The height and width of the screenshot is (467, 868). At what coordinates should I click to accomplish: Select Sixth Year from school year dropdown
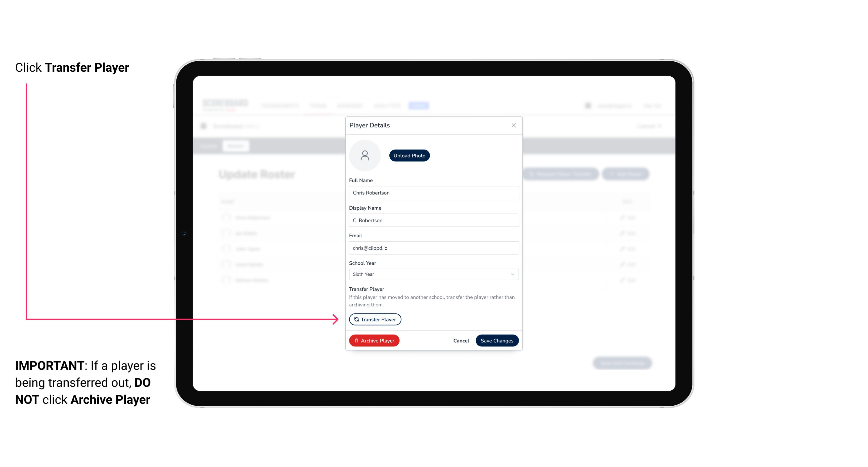pos(433,274)
